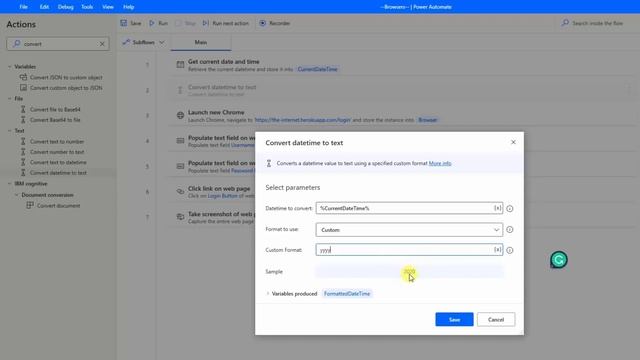This screenshot has width=640, height=360.
Task: Show info for Datetime to convert
Action: [x=510, y=209]
